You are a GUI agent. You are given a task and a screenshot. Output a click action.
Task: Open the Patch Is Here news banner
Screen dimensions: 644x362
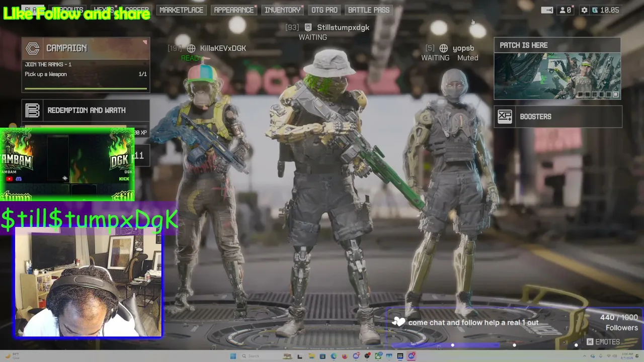click(557, 69)
